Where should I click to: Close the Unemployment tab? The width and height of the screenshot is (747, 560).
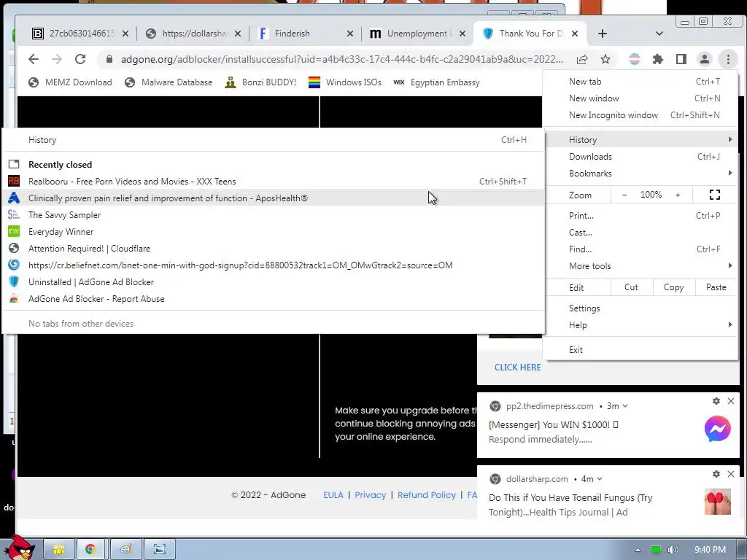click(462, 34)
